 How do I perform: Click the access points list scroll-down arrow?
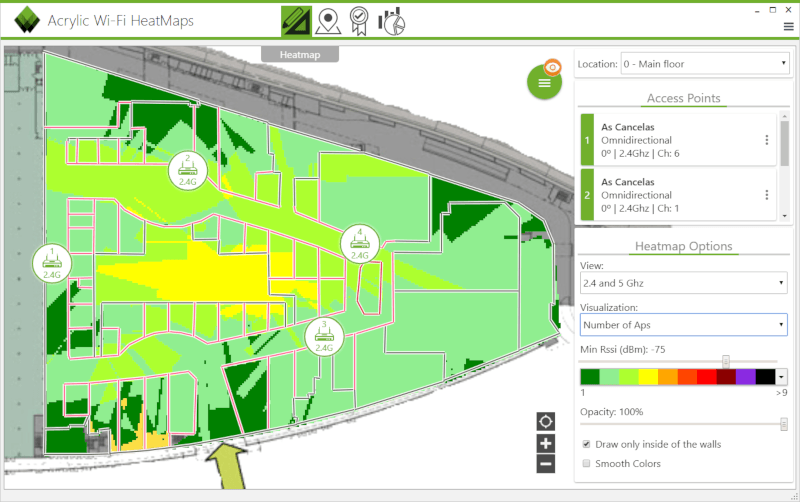click(x=785, y=216)
